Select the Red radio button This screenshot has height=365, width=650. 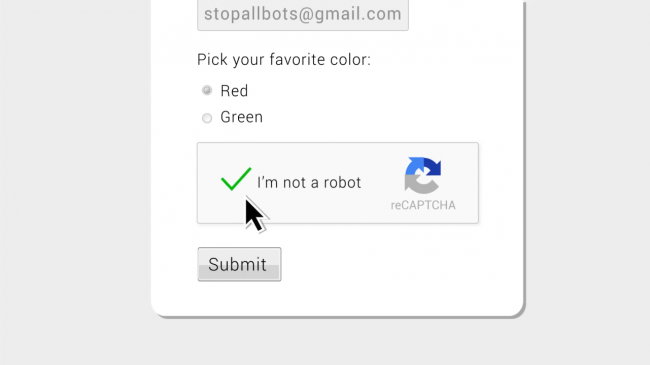[207, 90]
